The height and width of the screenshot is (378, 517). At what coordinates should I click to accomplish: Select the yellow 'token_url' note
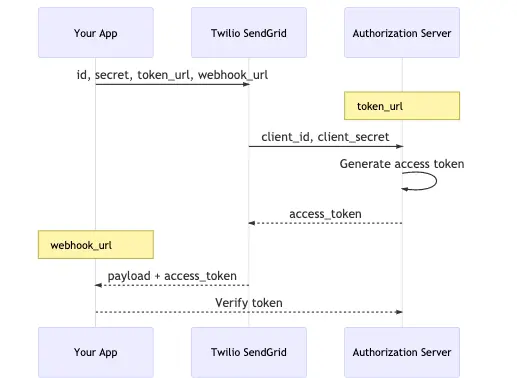(x=402, y=106)
